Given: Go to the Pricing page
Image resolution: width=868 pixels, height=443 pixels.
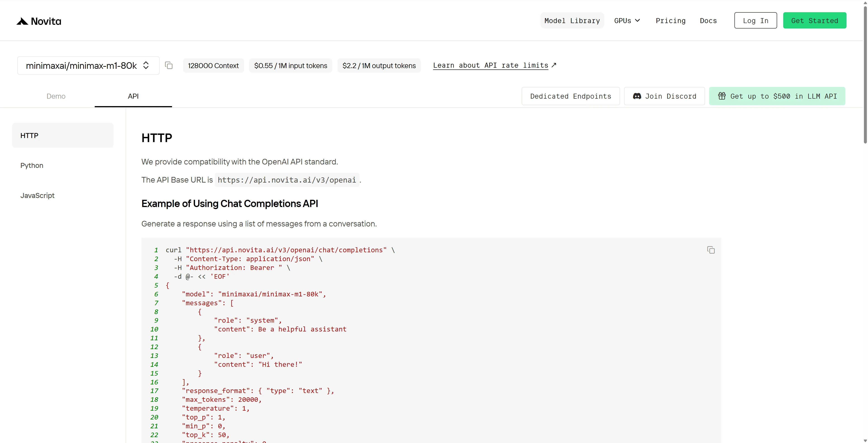Looking at the screenshot, I should 670,21.
